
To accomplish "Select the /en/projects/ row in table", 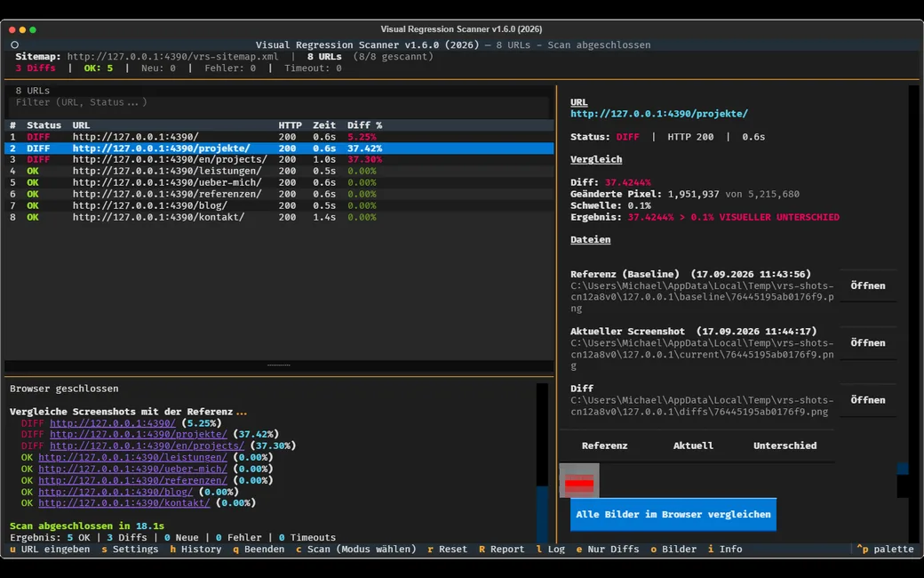I will [x=279, y=160].
